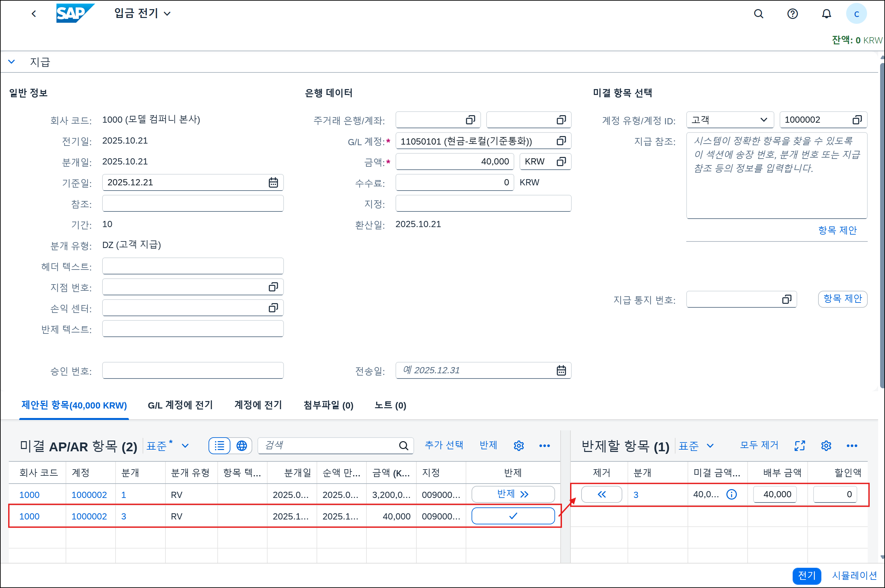Enter full screen for 반제할 항목 table
885x588 pixels.
[x=800, y=445]
